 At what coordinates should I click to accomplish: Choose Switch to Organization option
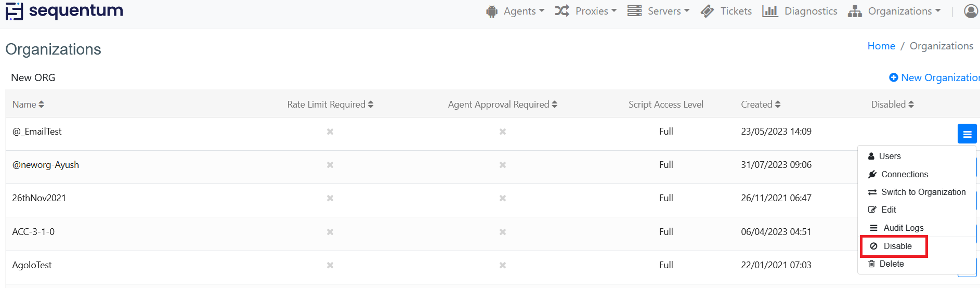point(923,192)
